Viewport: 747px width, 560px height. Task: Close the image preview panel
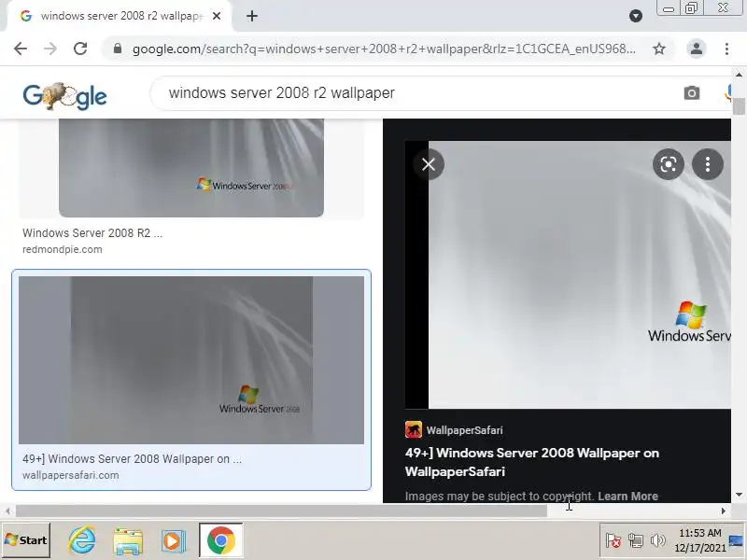coord(429,164)
